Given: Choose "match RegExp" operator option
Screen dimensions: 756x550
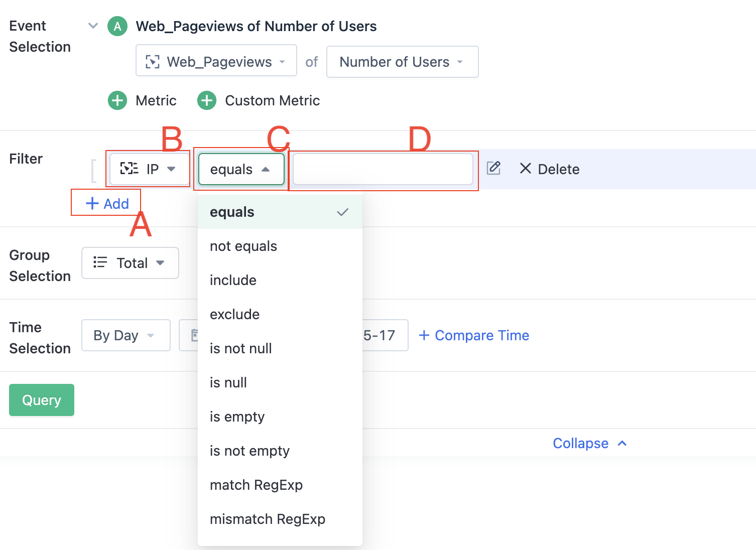Looking at the screenshot, I should (x=256, y=485).
